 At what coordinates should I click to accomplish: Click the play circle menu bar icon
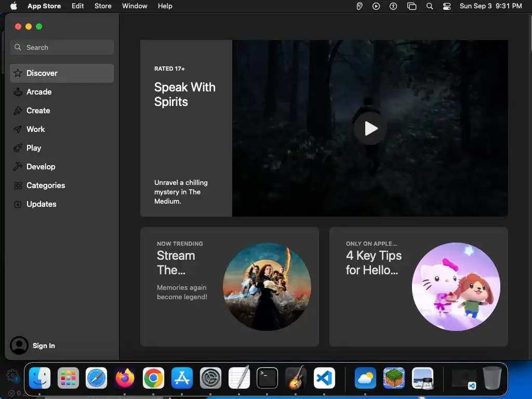tap(376, 6)
